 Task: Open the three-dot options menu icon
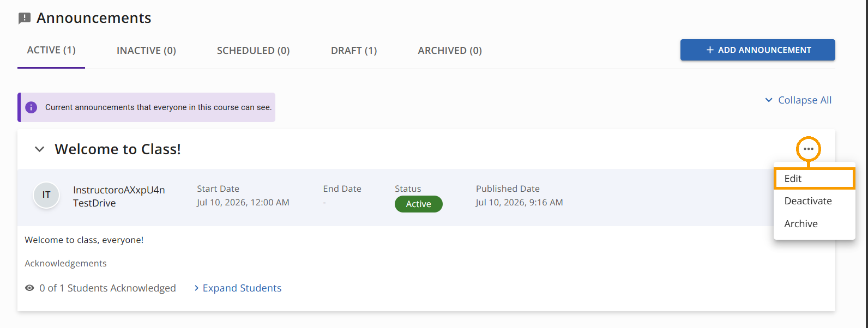(x=809, y=149)
